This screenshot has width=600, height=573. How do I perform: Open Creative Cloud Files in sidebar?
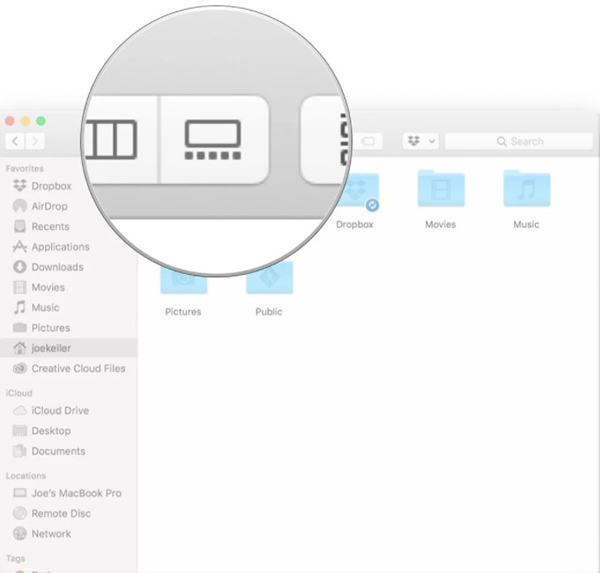click(69, 369)
